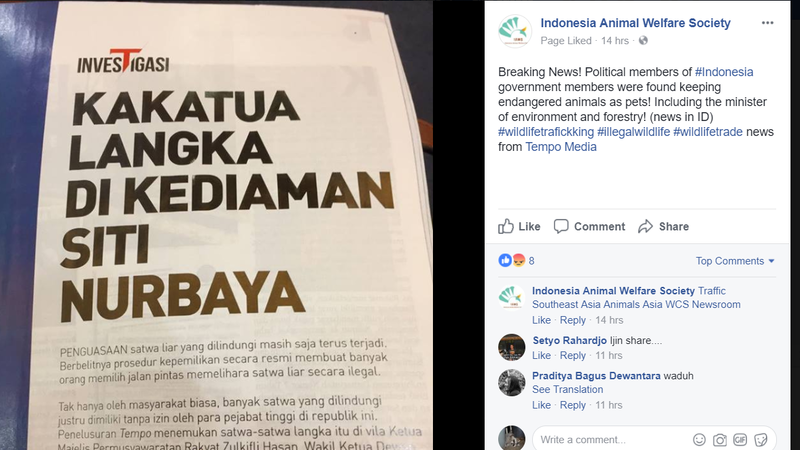Image resolution: width=800 pixels, height=450 pixels.
Task: Insert an emoji in comment box
Action: (699, 440)
